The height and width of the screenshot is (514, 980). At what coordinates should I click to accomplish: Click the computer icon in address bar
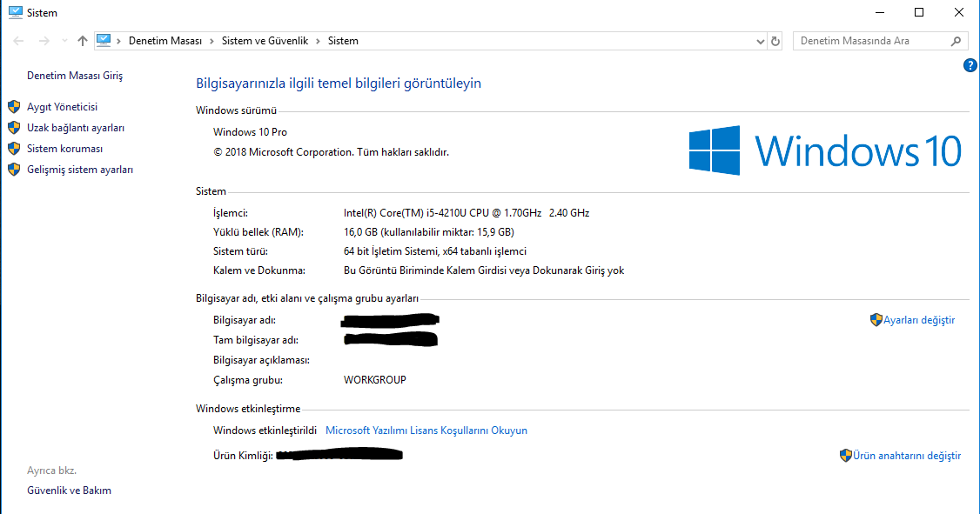pyautogui.click(x=104, y=41)
